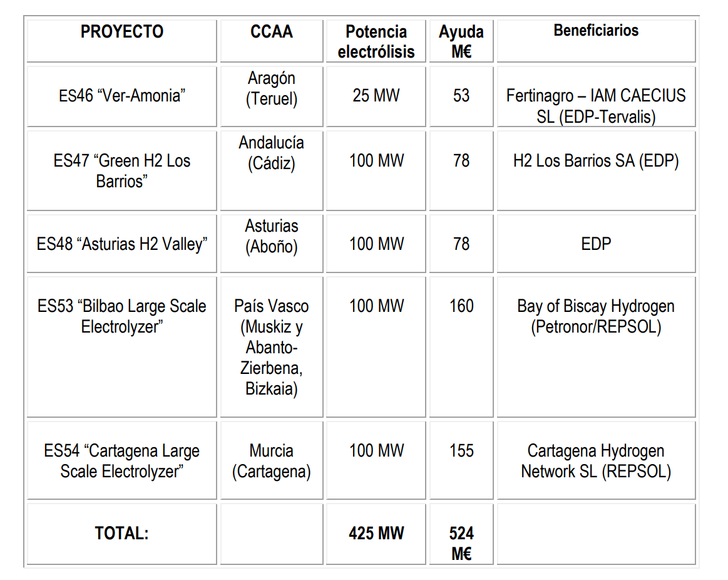Select the Asturias (Aboño) cell

[272, 244]
